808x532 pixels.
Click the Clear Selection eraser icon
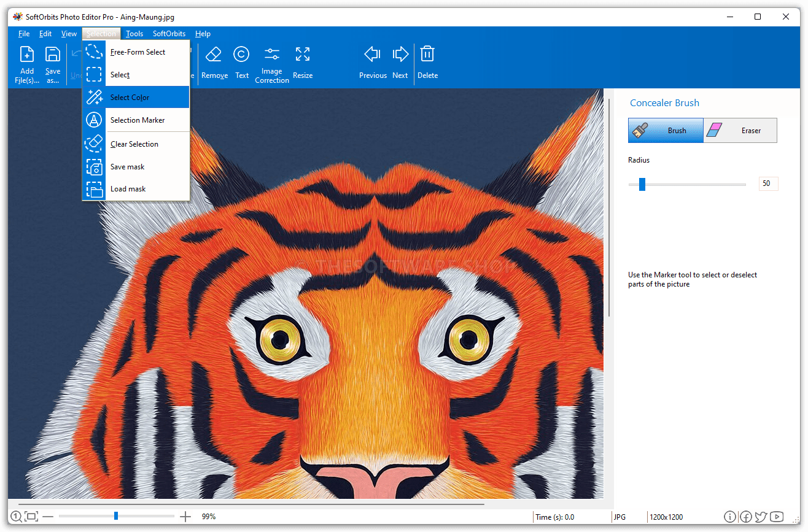tap(94, 144)
